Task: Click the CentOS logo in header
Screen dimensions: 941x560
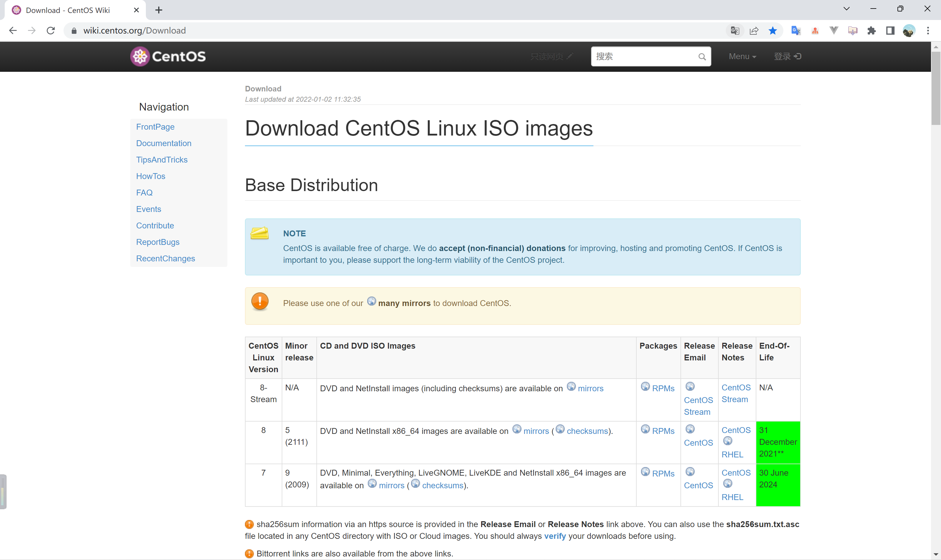Action: click(168, 56)
